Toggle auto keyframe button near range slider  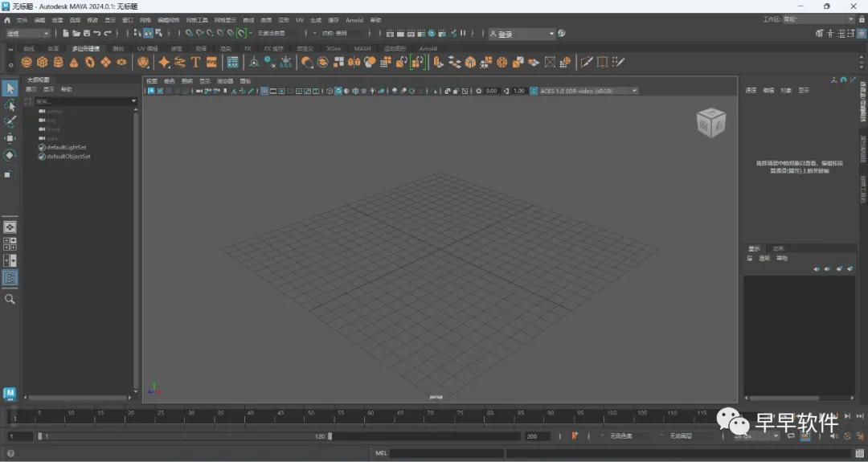tap(575, 436)
